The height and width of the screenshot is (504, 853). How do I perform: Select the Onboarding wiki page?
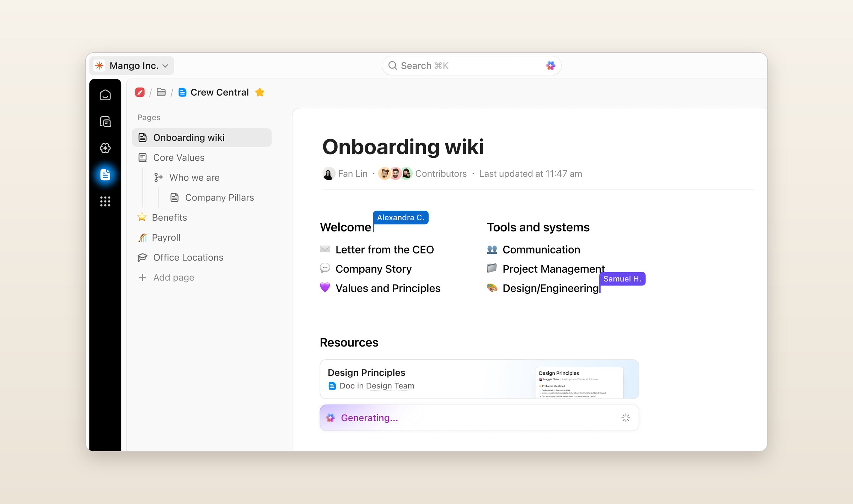click(x=202, y=138)
